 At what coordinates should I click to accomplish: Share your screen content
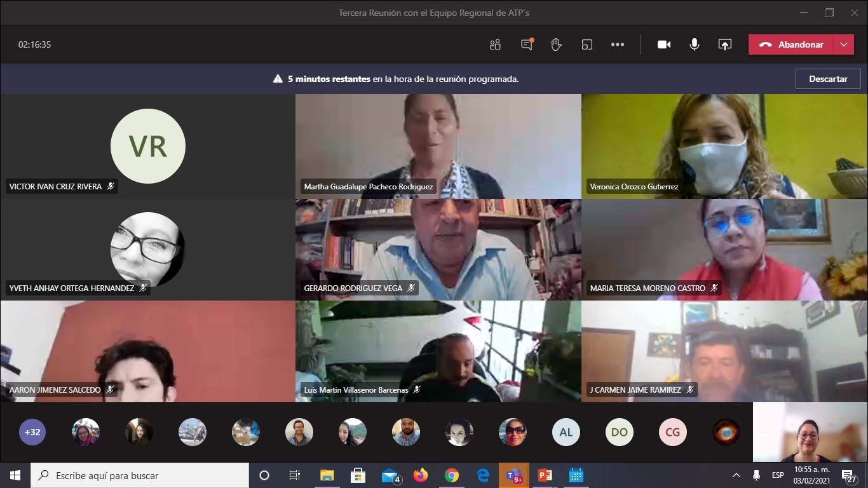(724, 44)
